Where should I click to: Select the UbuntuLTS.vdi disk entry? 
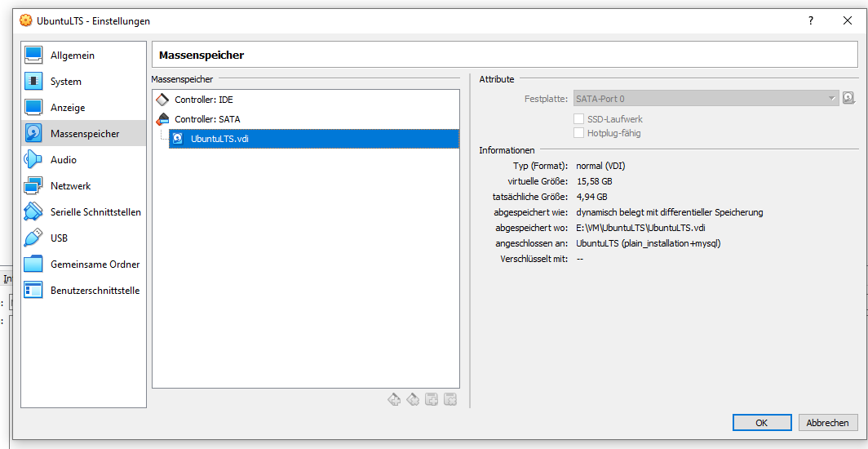pyautogui.click(x=314, y=139)
